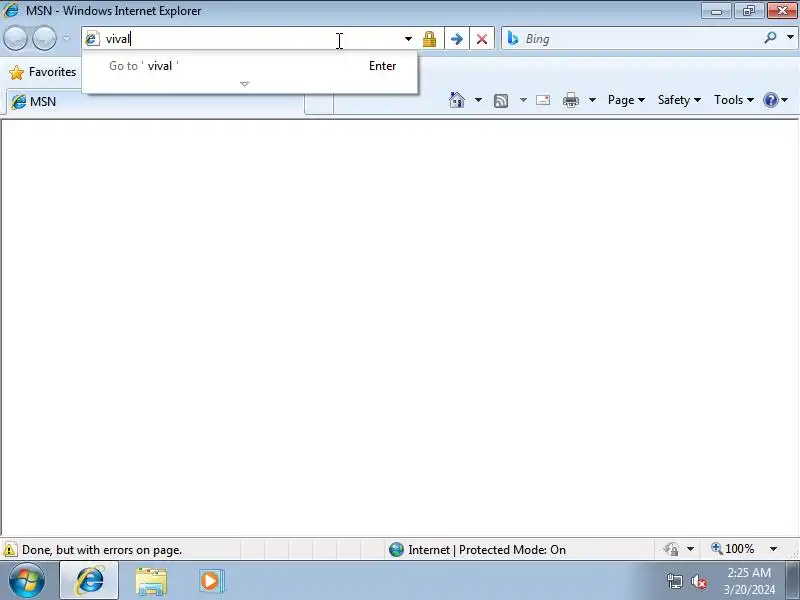
Task: Click the page error warning icon
Action: coord(9,550)
